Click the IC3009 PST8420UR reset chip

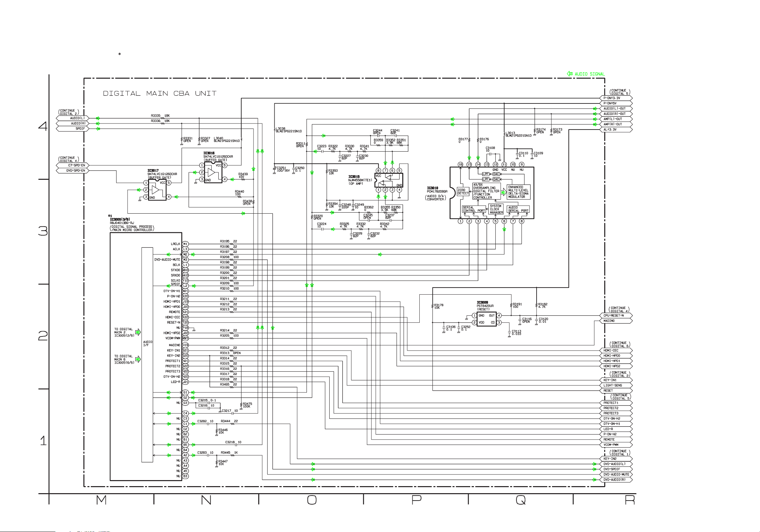pyautogui.click(x=486, y=319)
